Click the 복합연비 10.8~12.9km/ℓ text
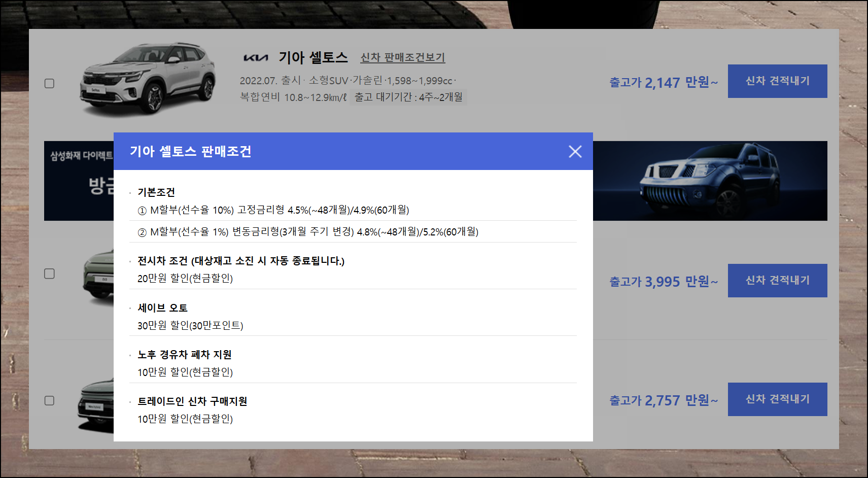The height and width of the screenshot is (478, 868). pyautogui.click(x=293, y=97)
